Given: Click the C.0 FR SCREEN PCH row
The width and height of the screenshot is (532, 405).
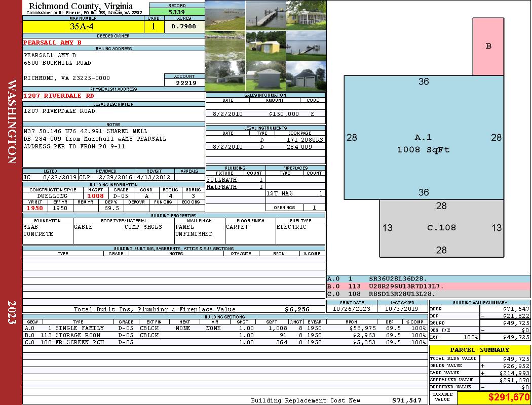Looking at the screenshot, I should tap(225, 342).
